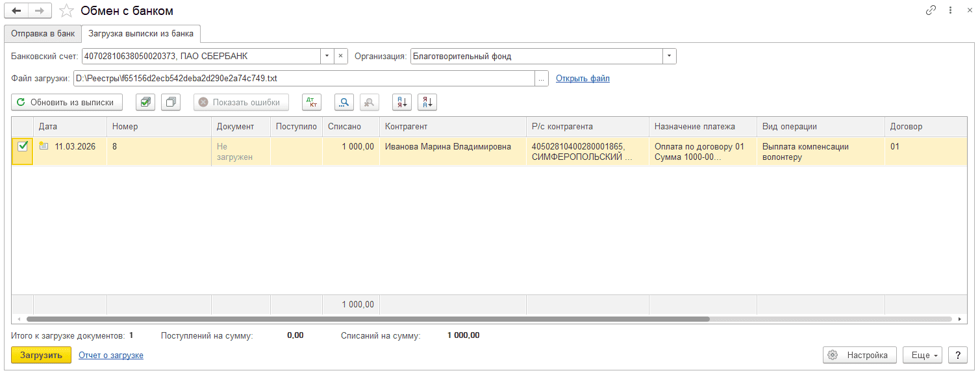Open the Организация dropdown list
Viewport: 980px width, 375px height.
(669, 57)
